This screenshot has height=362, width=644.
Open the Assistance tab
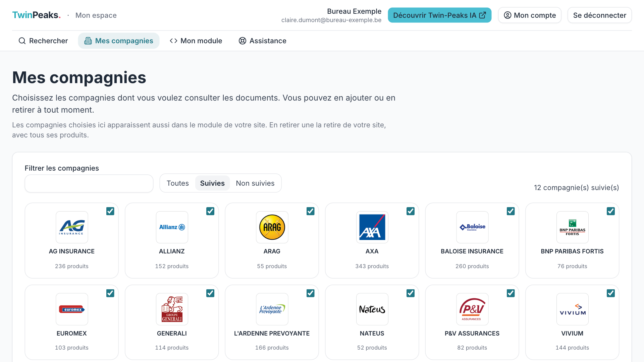click(x=262, y=41)
